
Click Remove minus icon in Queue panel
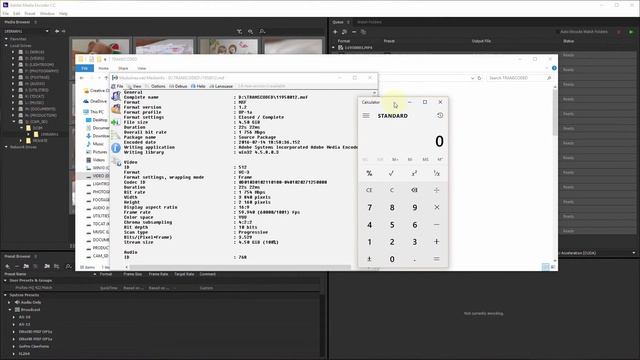click(x=354, y=32)
